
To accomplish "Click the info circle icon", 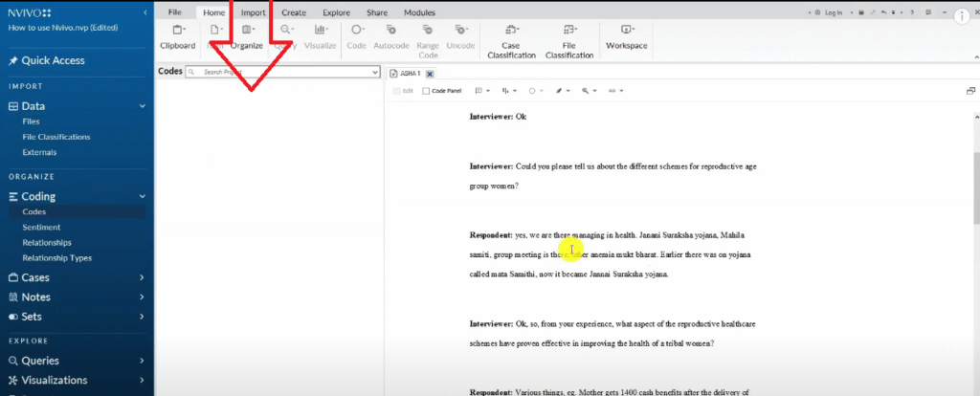I will pos(963,17).
